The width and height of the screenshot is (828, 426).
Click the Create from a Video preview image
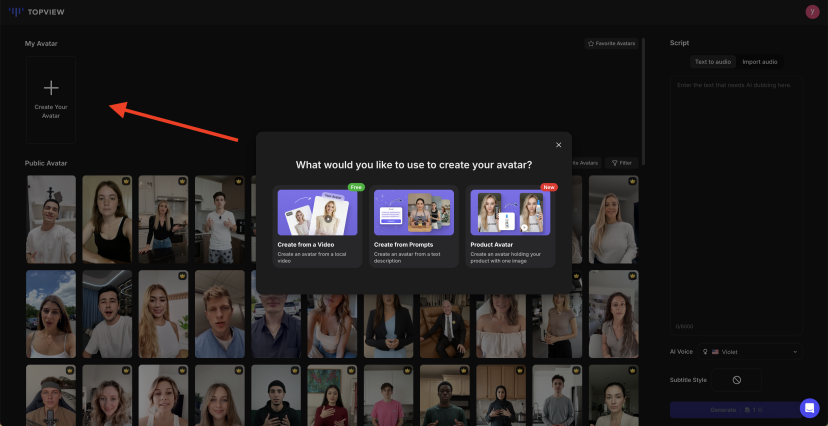point(317,212)
